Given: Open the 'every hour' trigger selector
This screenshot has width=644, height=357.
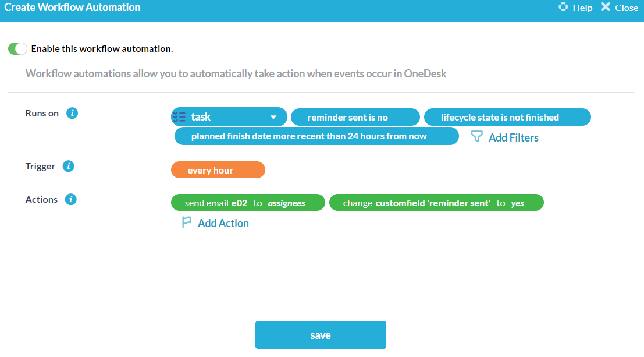Looking at the screenshot, I should (x=218, y=170).
